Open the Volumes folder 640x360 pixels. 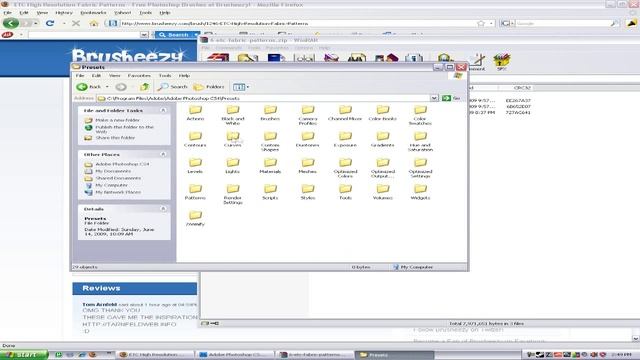[383, 192]
